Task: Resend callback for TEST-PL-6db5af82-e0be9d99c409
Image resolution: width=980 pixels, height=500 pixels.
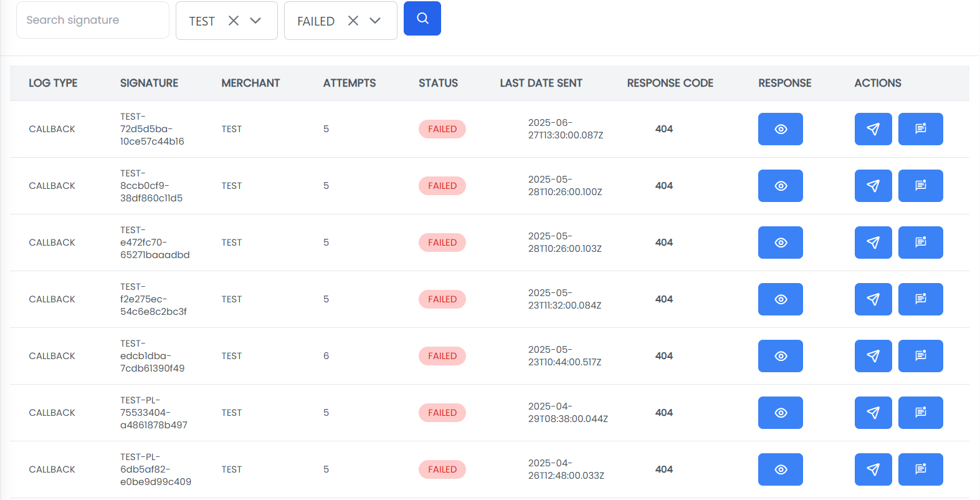Action: coord(873,469)
